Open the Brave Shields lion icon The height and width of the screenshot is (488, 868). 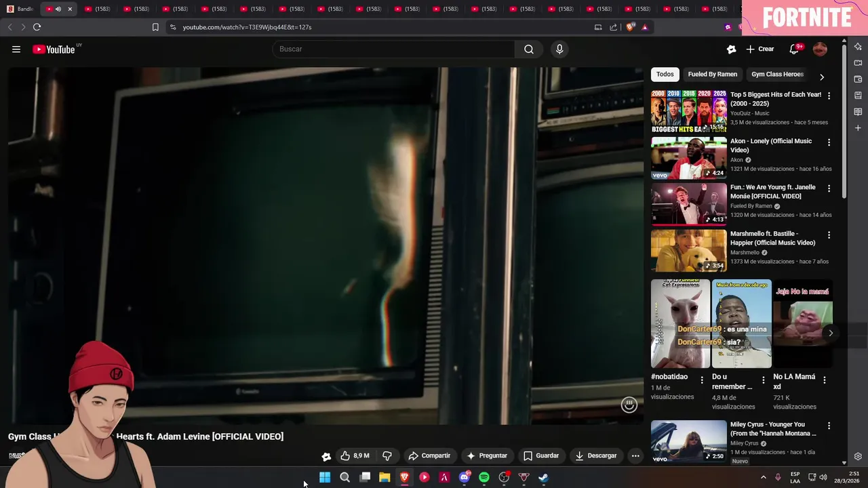(x=630, y=27)
